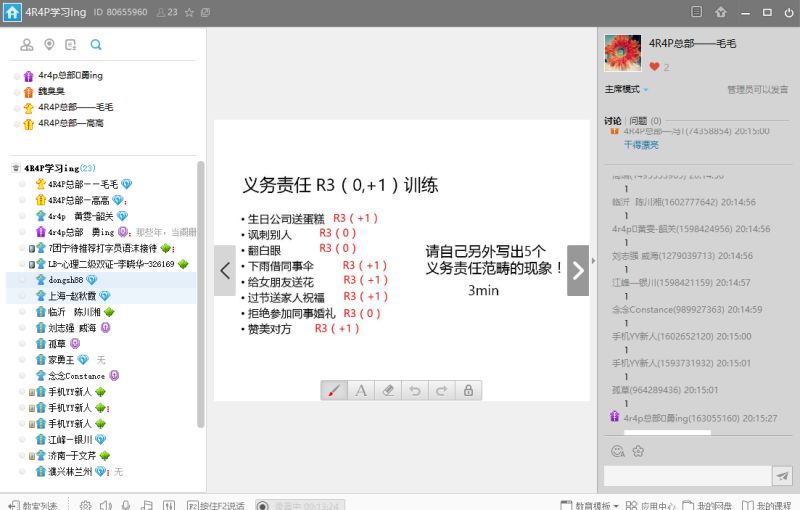Select the text tool on whiteboard
The image size is (800, 510).
[x=361, y=390]
